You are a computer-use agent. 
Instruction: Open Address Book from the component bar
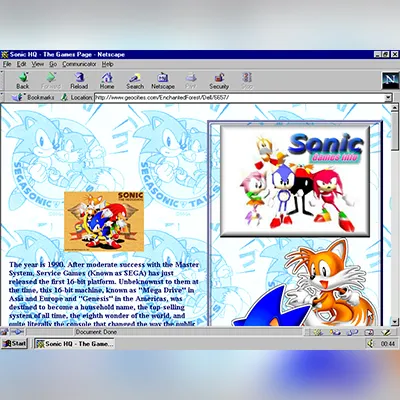369,332
